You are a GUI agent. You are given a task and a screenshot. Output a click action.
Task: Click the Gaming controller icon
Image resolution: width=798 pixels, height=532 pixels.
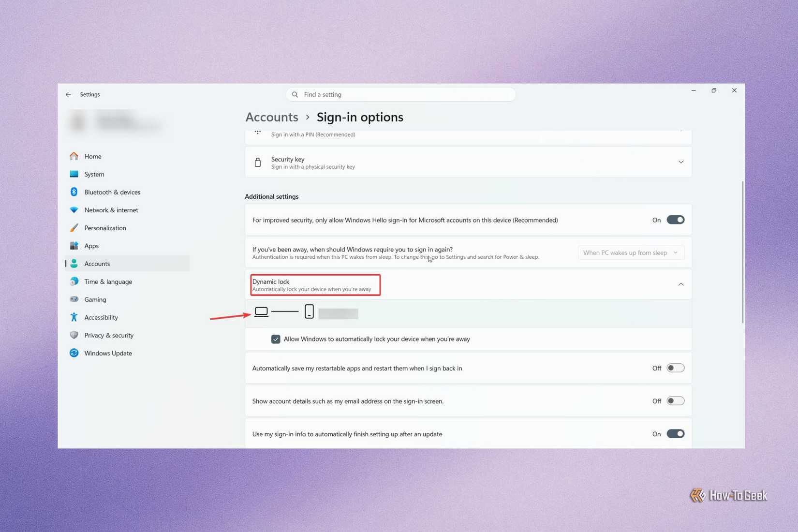[74, 299]
